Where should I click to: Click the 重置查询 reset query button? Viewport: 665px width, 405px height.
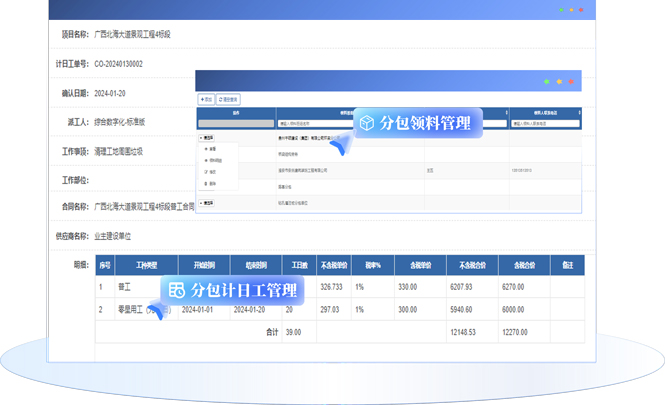[228, 100]
